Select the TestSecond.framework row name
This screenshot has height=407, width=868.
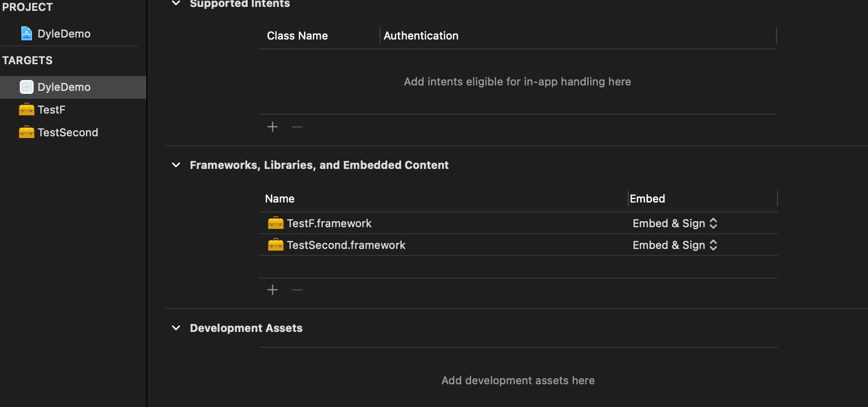[346, 245]
